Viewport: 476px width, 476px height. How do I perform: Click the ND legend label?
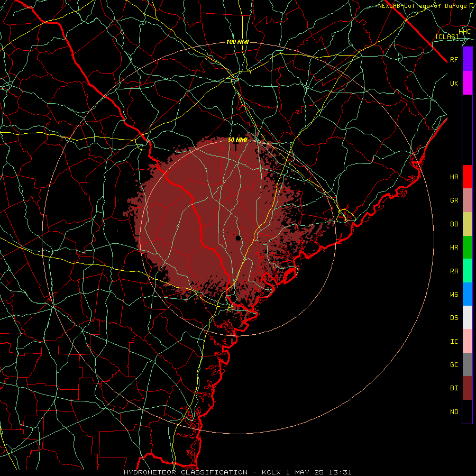[x=454, y=412]
